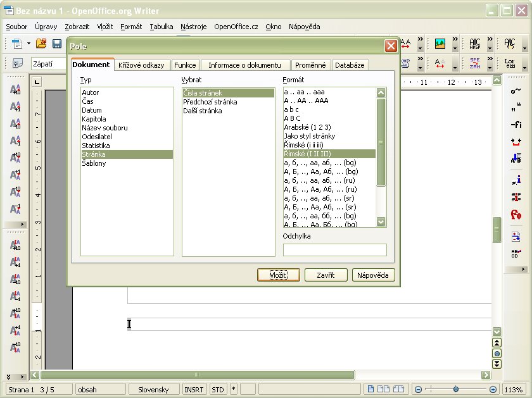The width and height of the screenshot is (532, 398).
Task: Click the -fi ligature icon
Action: [x=516, y=125]
